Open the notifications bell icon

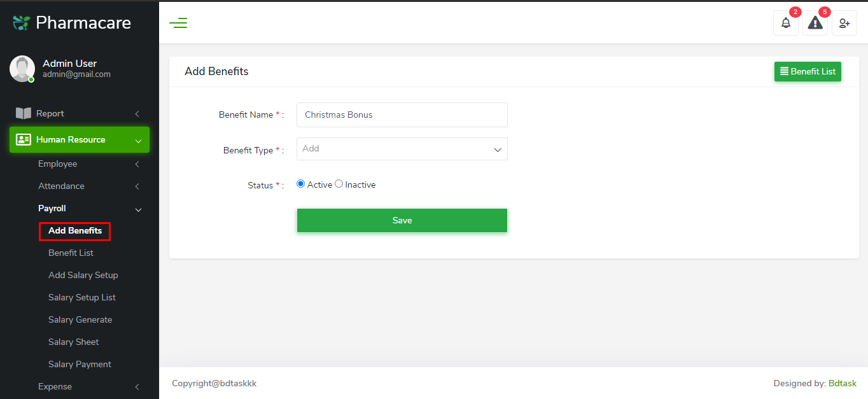pos(786,24)
